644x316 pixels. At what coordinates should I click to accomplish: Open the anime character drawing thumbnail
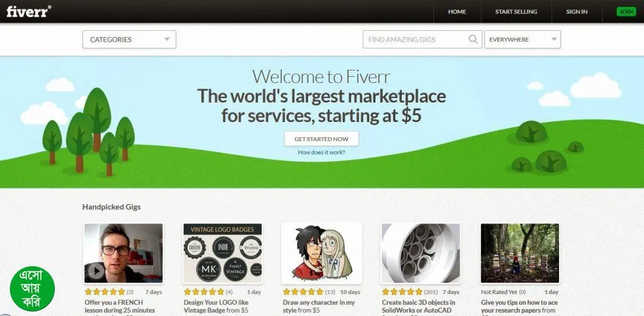click(321, 253)
